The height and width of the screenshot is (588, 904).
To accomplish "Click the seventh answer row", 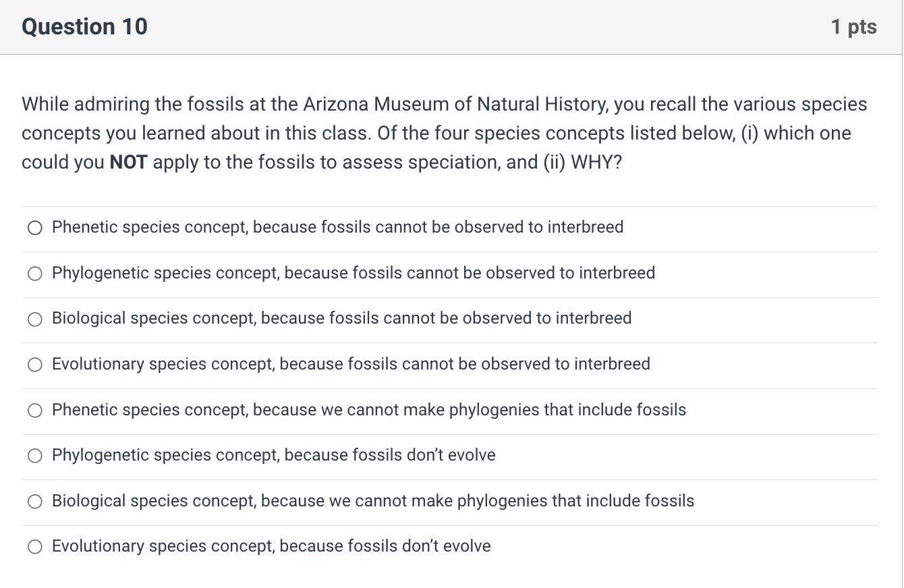I will click(372, 501).
